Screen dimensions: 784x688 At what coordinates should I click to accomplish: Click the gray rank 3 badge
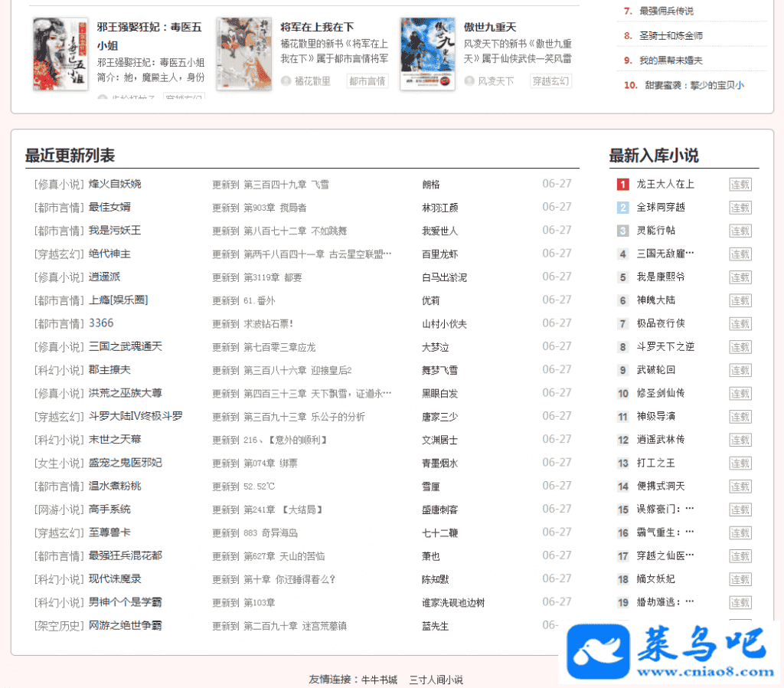click(622, 231)
